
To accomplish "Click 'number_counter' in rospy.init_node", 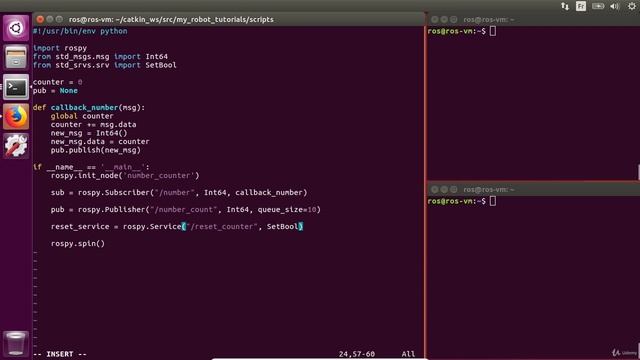I will coord(159,176).
